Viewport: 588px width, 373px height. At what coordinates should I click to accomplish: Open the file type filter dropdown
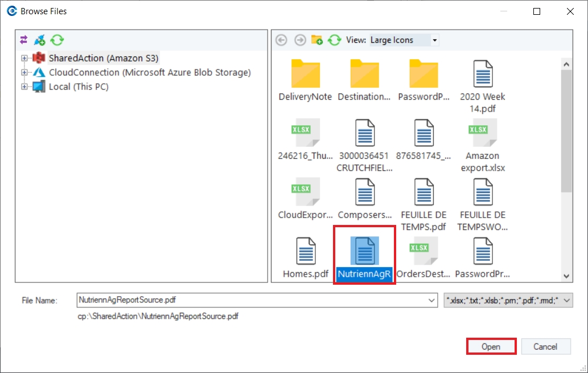pos(508,300)
